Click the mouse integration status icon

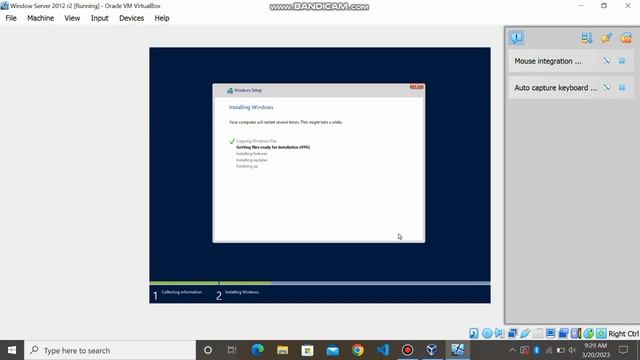click(588, 333)
